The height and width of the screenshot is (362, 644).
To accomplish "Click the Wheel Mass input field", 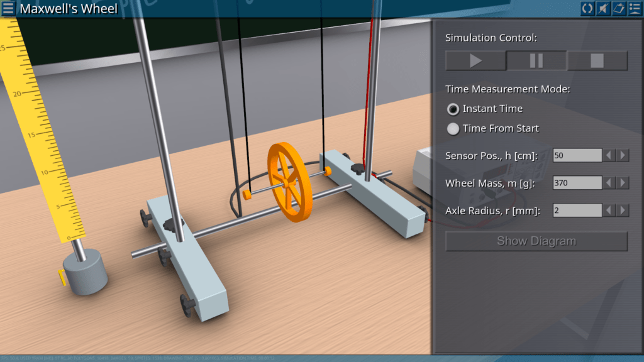I will pyautogui.click(x=577, y=183).
